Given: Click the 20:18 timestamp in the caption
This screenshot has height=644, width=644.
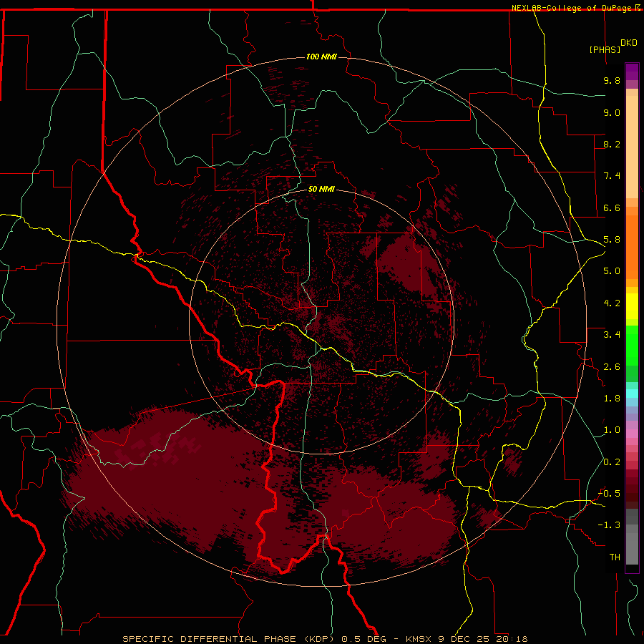Looking at the screenshot, I should click(x=512, y=639).
